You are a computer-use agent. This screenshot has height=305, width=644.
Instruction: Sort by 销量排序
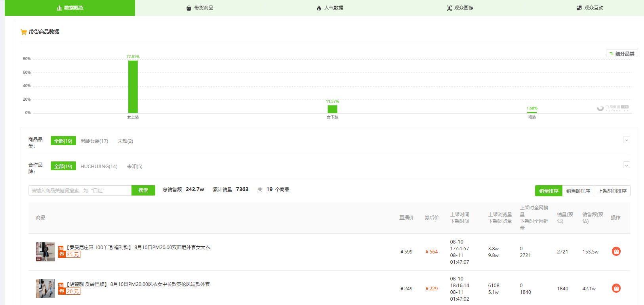click(x=549, y=191)
